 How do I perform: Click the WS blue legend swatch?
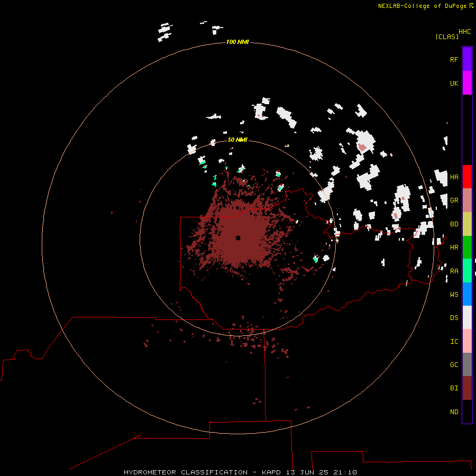coord(467,294)
